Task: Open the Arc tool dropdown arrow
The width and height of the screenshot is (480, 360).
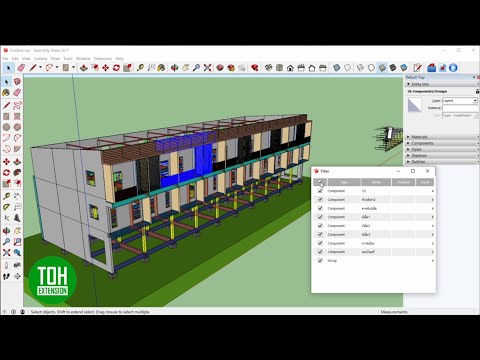Action: [x=57, y=68]
